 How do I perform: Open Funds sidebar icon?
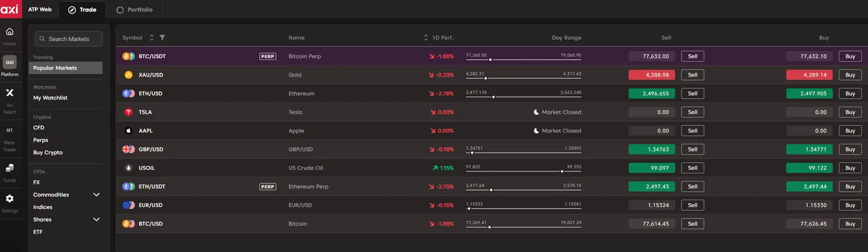pos(9,168)
